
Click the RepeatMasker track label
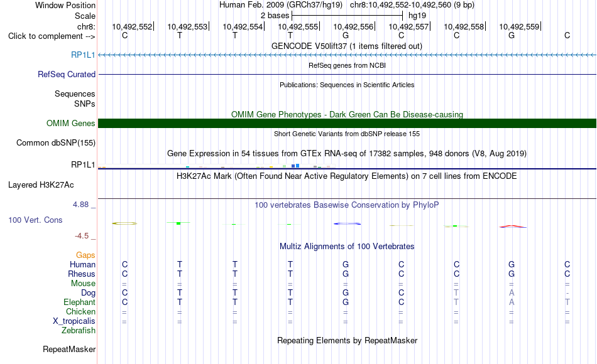pos(69,349)
